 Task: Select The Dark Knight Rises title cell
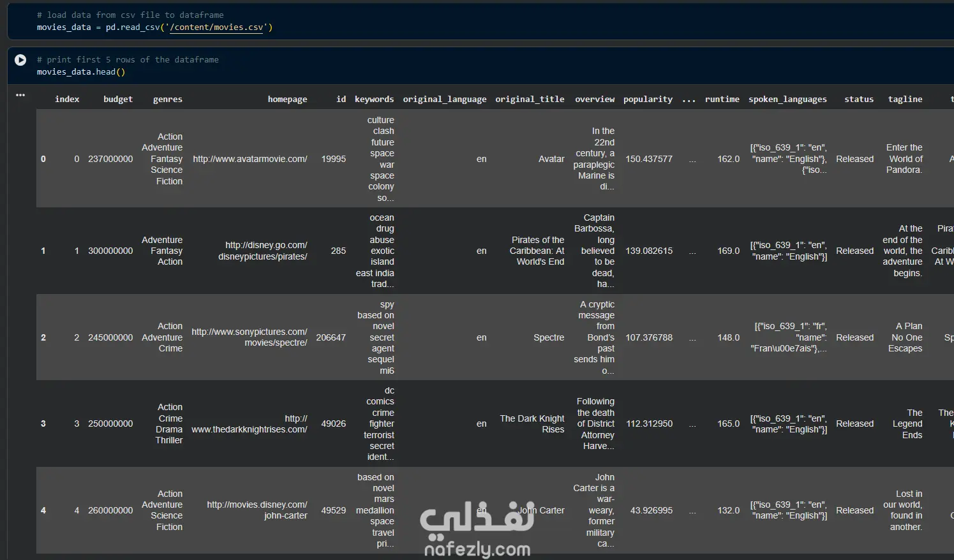point(532,424)
